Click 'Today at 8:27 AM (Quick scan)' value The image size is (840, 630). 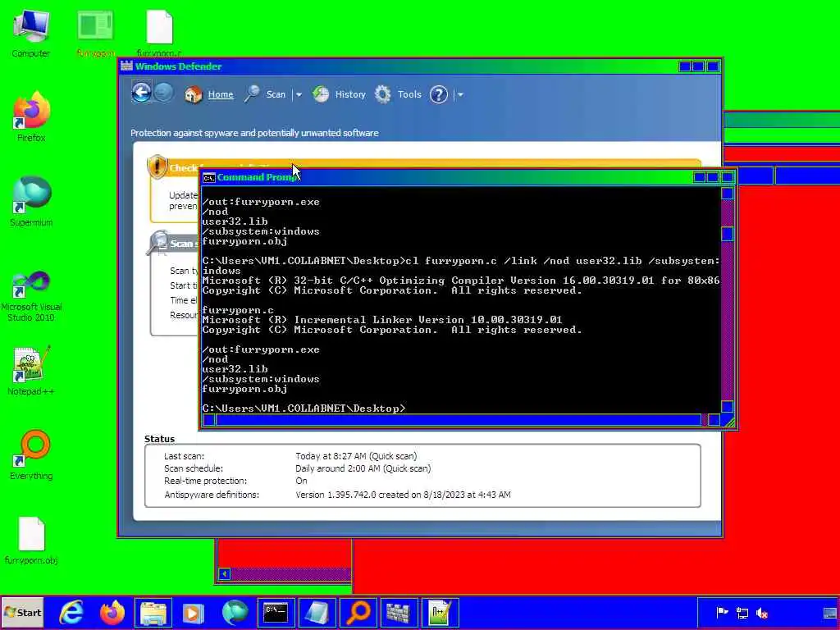(356, 456)
